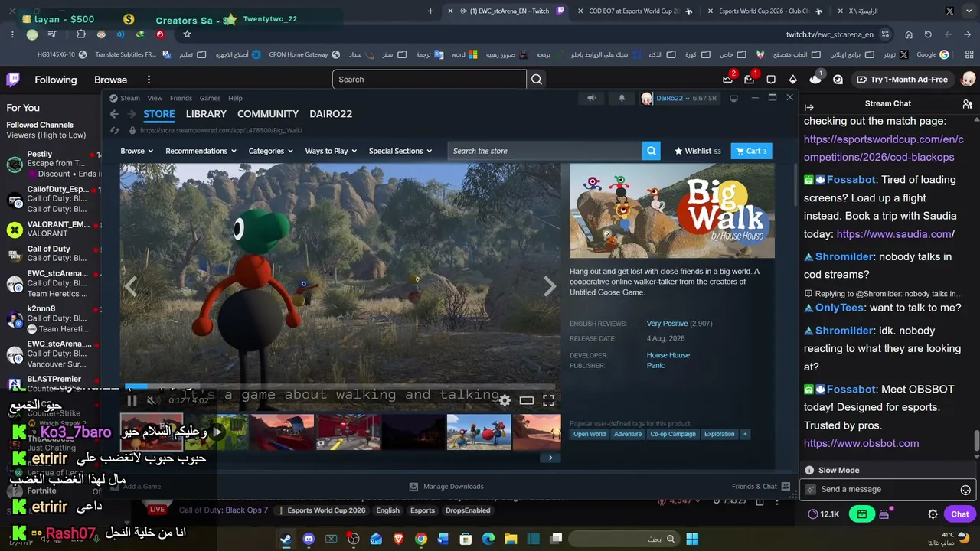Go to next media item in Steam carousel
Image resolution: width=980 pixels, height=551 pixels.
click(x=550, y=286)
